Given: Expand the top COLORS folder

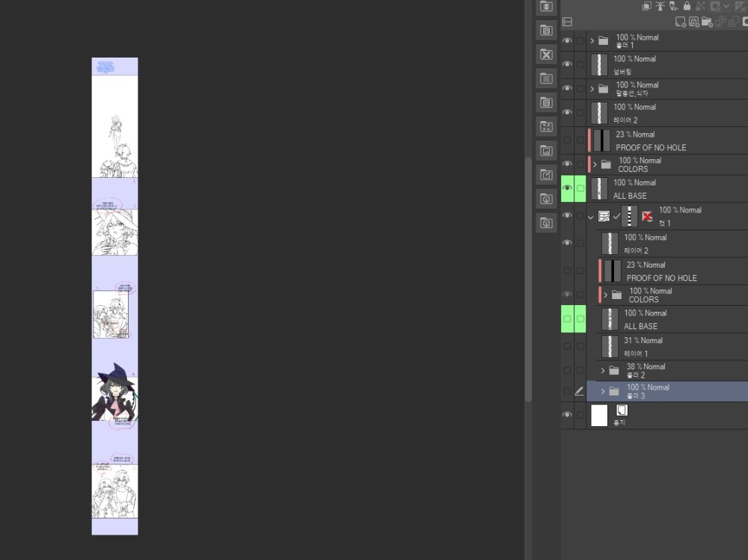Looking at the screenshot, I should coord(595,164).
